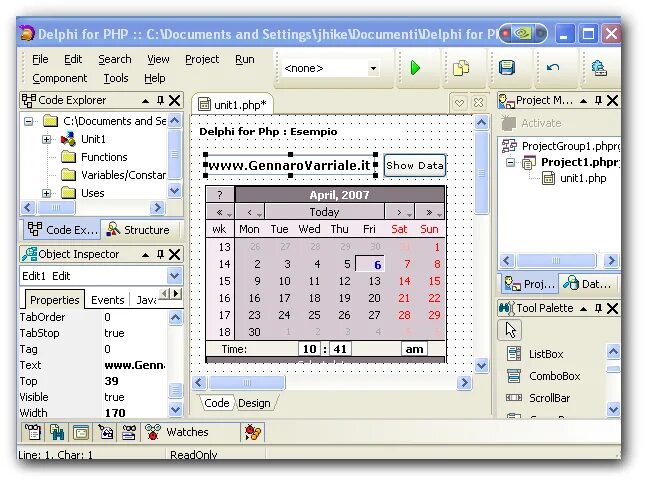Pin the Object Inspector panel

pyautogui.click(x=160, y=254)
